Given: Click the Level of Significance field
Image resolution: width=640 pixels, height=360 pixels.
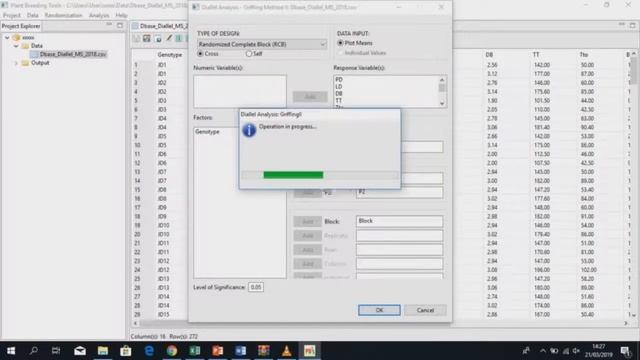Looking at the screenshot, I should point(256,287).
